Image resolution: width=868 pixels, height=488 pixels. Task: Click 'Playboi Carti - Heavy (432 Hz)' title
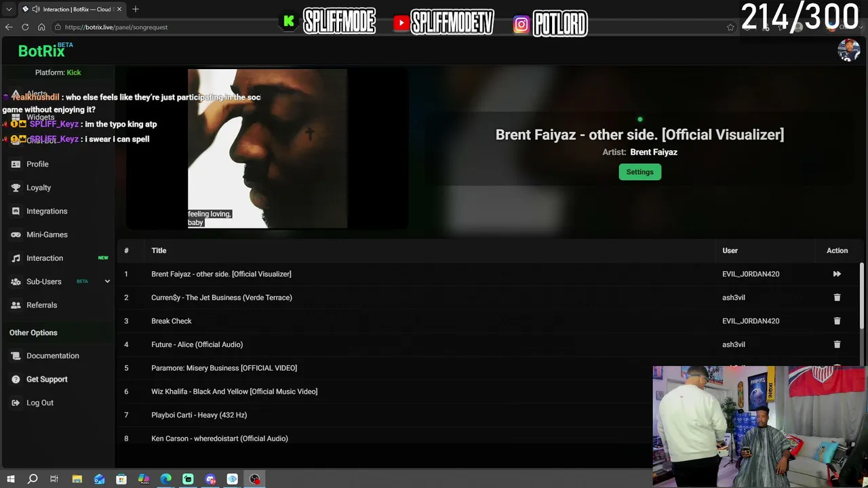click(x=199, y=415)
